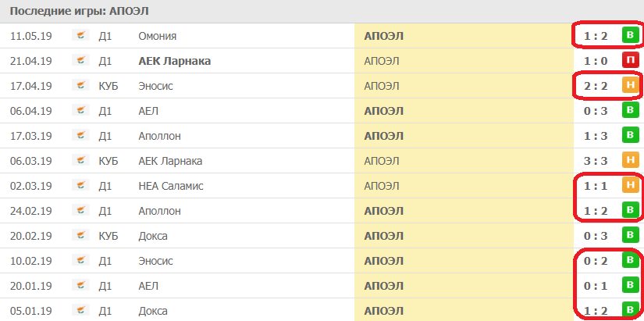
Task: Click the header Последние игры: АПОЭЛ
Action: (x=79, y=12)
